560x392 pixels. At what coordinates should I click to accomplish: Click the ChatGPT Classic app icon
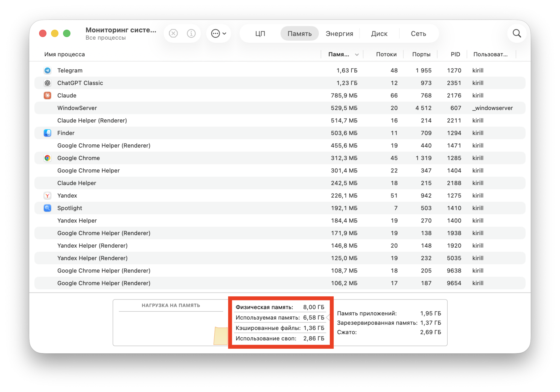[x=47, y=83]
